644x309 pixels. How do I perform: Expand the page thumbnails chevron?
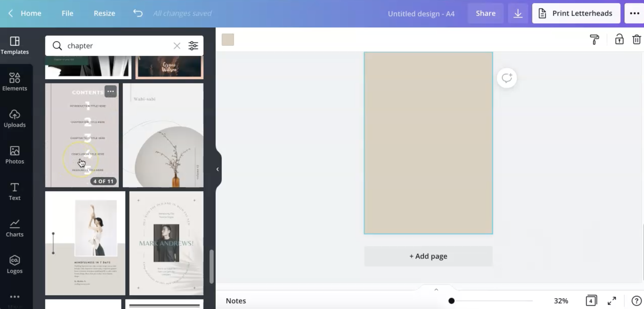coord(436,289)
